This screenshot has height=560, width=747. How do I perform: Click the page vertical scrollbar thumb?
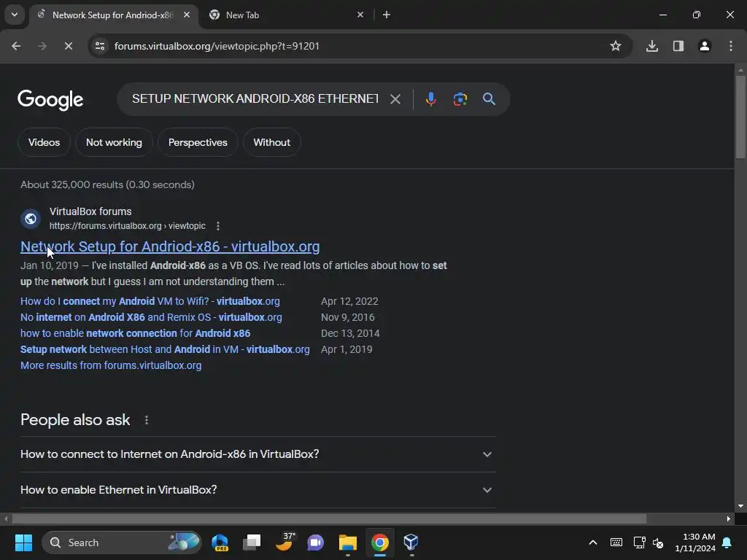(x=740, y=117)
